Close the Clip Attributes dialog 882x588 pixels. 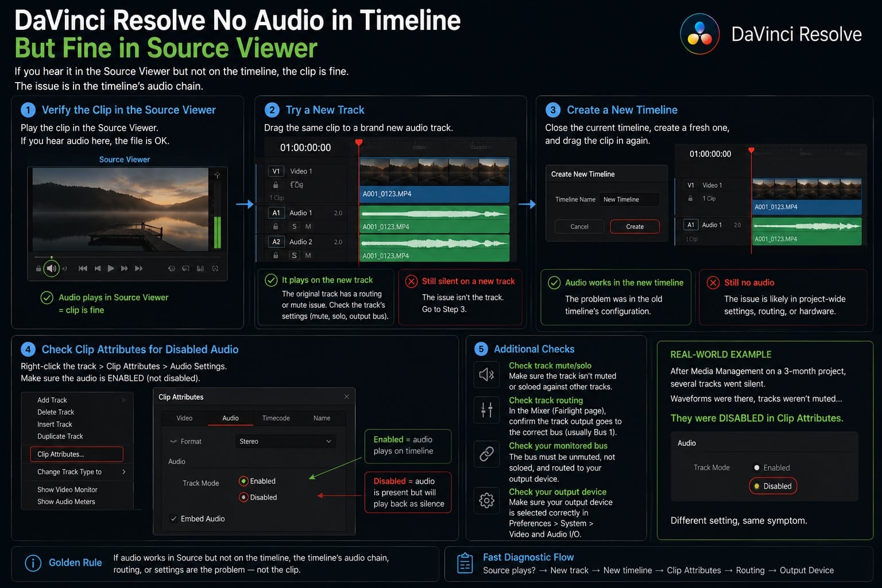coord(346,397)
